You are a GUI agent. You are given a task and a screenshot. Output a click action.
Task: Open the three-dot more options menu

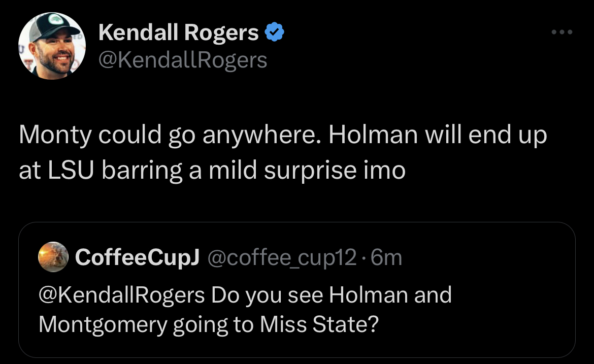562,33
